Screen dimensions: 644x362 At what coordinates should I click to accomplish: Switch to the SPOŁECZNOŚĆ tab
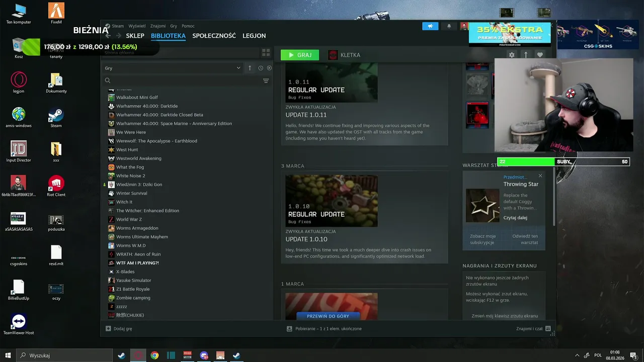tap(214, 36)
